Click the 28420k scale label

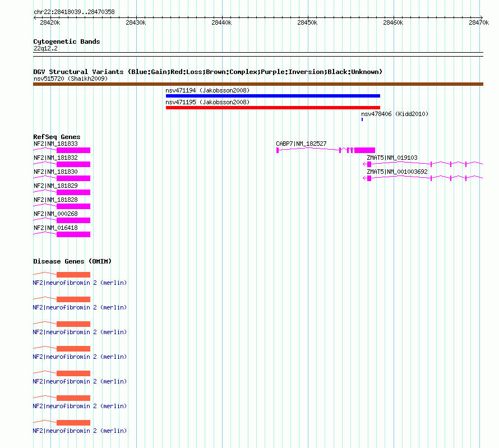(x=50, y=22)
